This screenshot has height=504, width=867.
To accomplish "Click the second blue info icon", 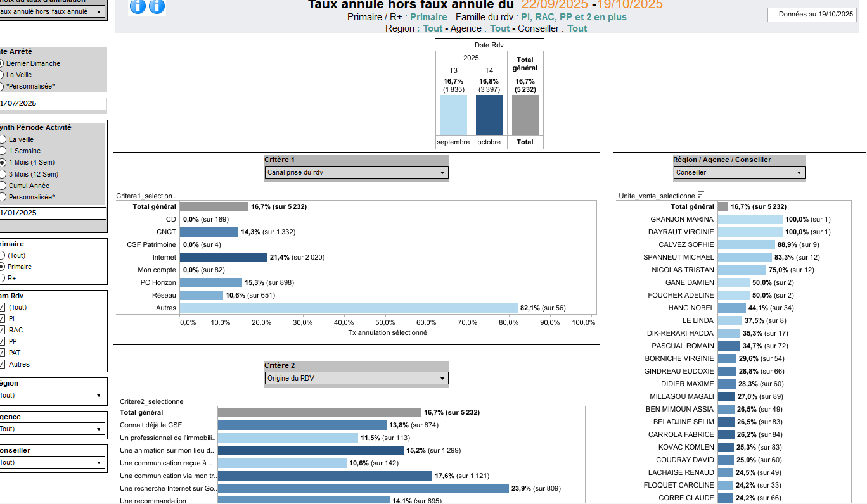I will pos(157,6).
